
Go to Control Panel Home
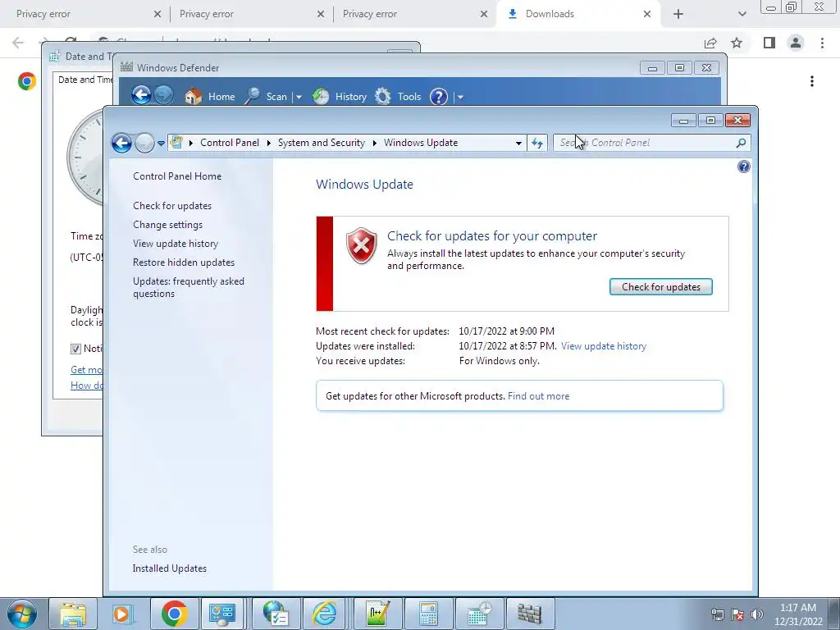(177, 176)
